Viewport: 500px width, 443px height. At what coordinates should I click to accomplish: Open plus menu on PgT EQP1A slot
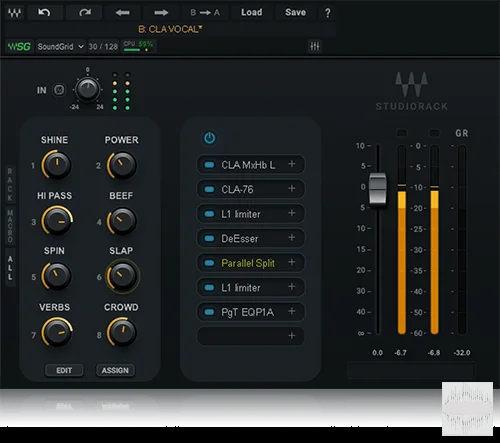(292, 311)
